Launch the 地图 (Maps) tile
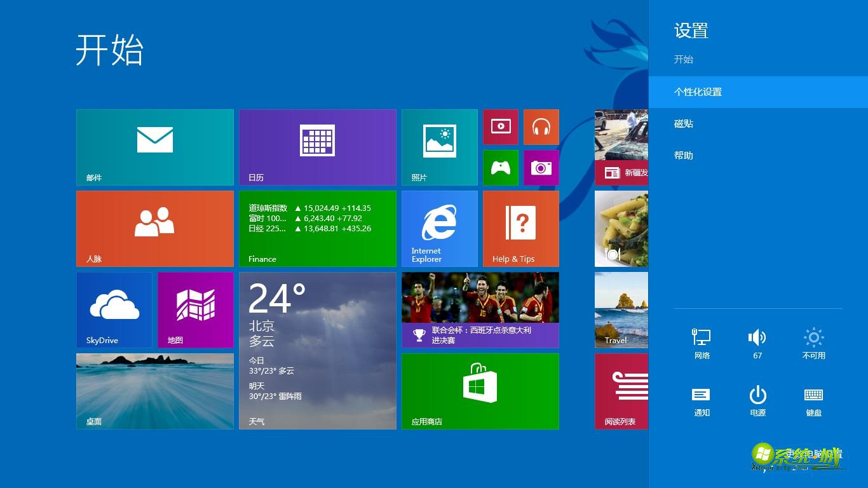Screen dimensions: 868x488 point(195,309)
